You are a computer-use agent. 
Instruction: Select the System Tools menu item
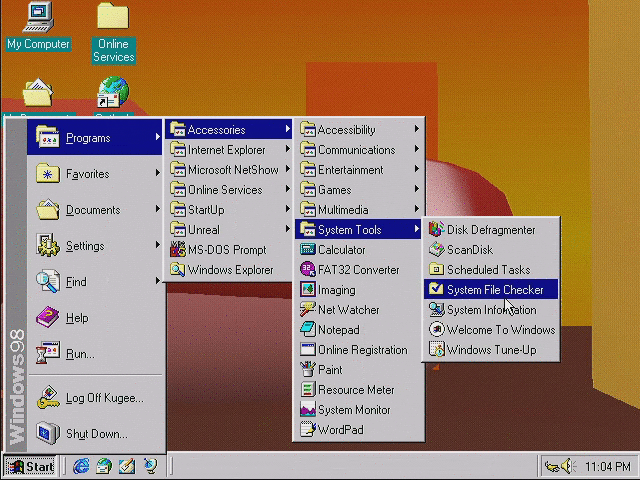[x=358, y=229]
